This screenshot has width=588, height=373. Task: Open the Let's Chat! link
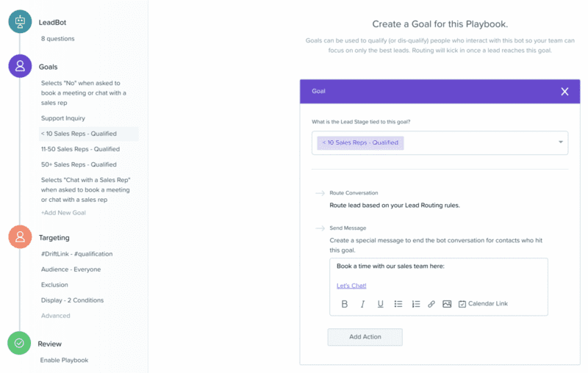tap(351, 286)
